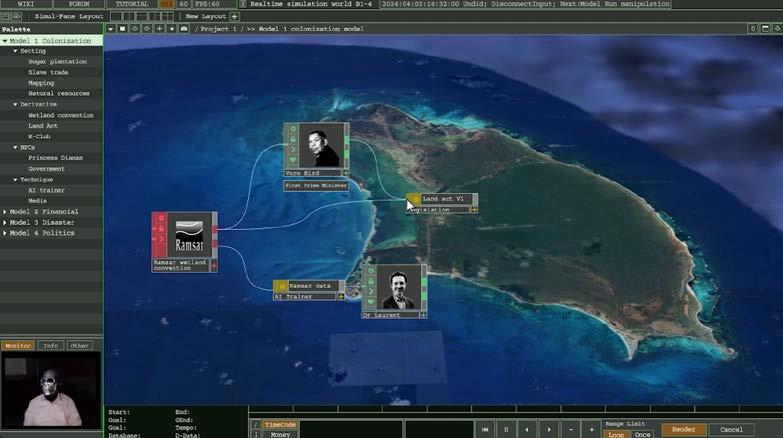
Task: Open the WIKI menu tab
Action: (27, 4)
